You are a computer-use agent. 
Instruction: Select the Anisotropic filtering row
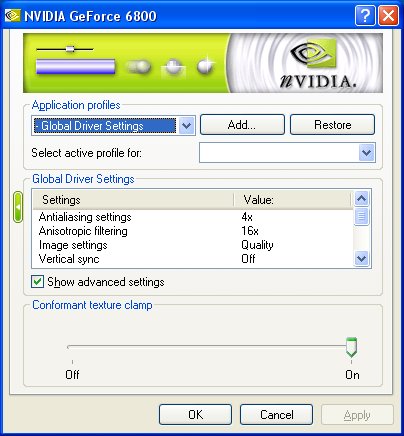[193, 231]
